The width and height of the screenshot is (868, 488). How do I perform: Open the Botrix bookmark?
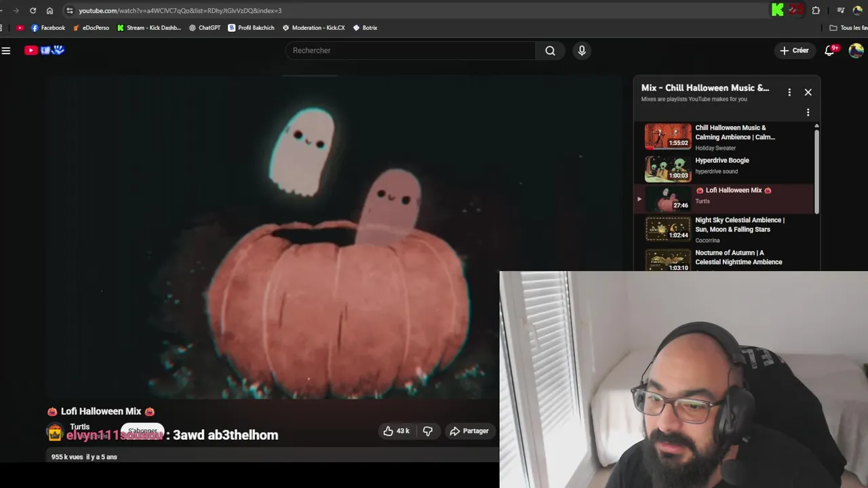coord(365,28)
